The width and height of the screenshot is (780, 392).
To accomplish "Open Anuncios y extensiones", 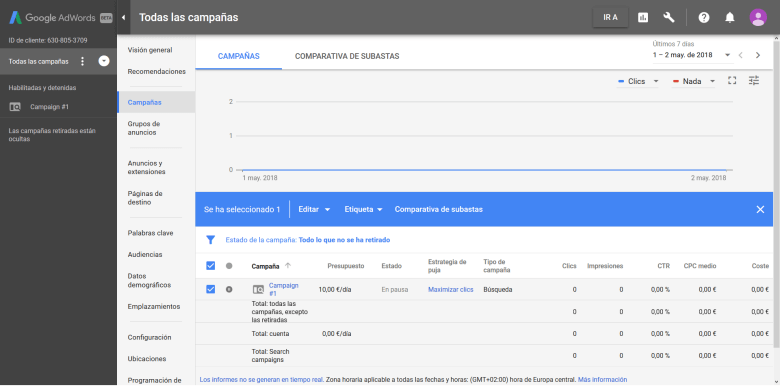I will (146, 167).
